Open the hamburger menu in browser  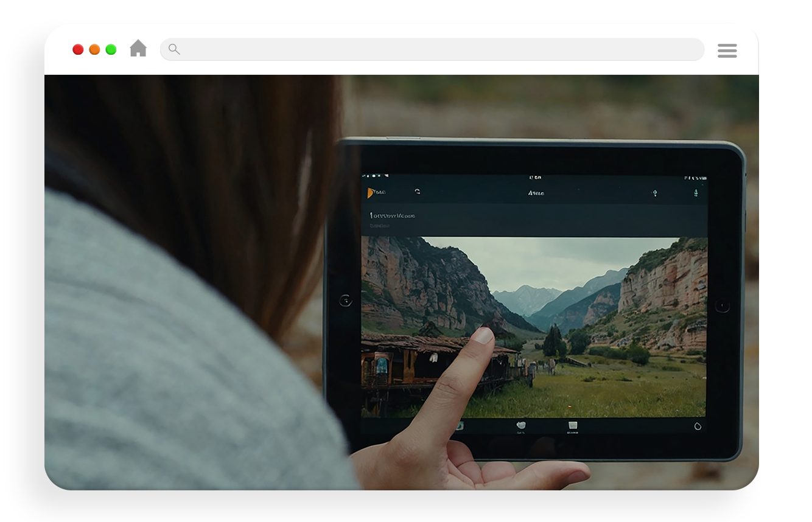[x=727, y=50]
